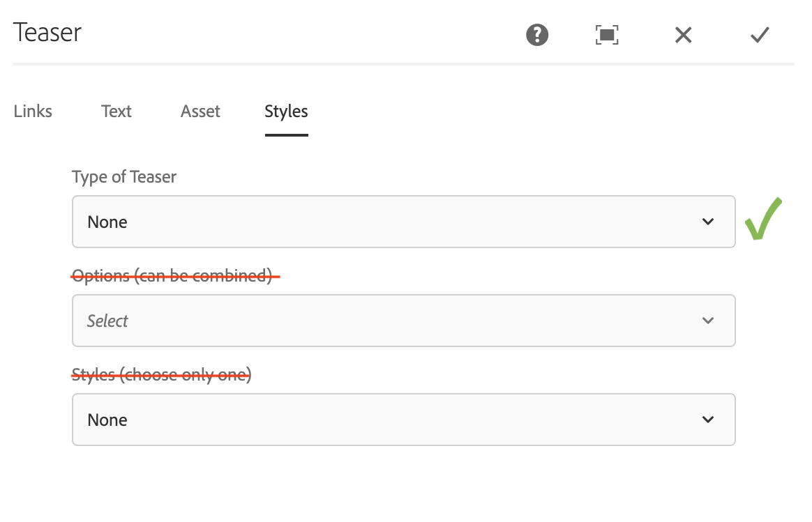Open the Text tab
The image size is (812, 522).
[x=116, y=112]
